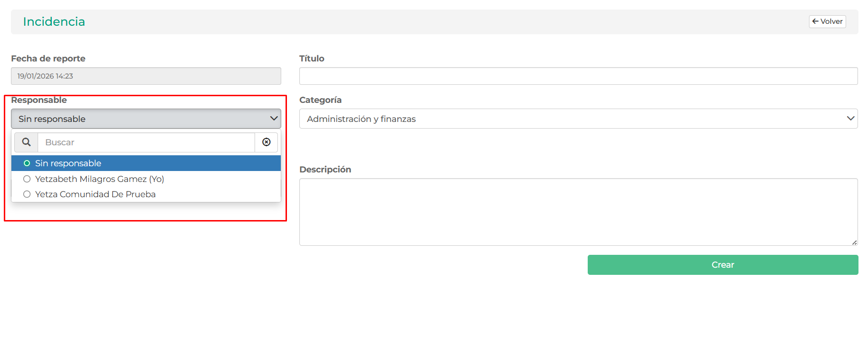Click the Buscar search field
Image resolution: width=868 pixels, height=342 pixels.
point(146,142)
